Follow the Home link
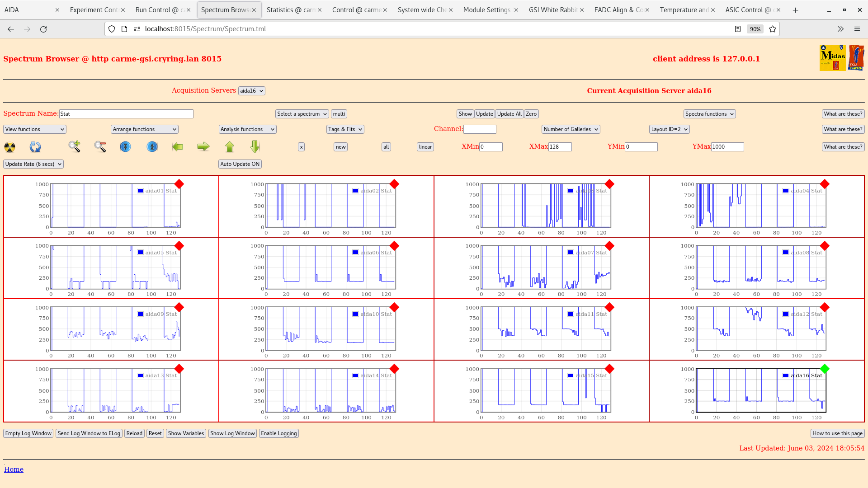The height and width of the screenshot is (488, 868). coord(14,469)
